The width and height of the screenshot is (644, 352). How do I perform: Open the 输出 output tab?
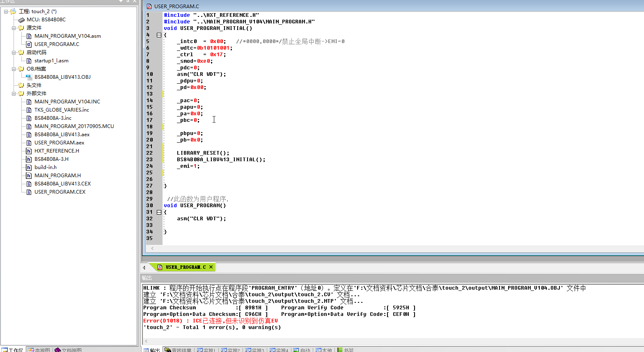coord(152,350)
